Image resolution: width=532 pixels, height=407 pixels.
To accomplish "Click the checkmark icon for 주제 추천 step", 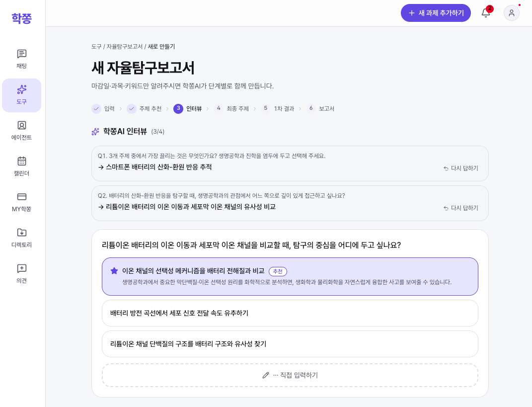I will (131, 109).
